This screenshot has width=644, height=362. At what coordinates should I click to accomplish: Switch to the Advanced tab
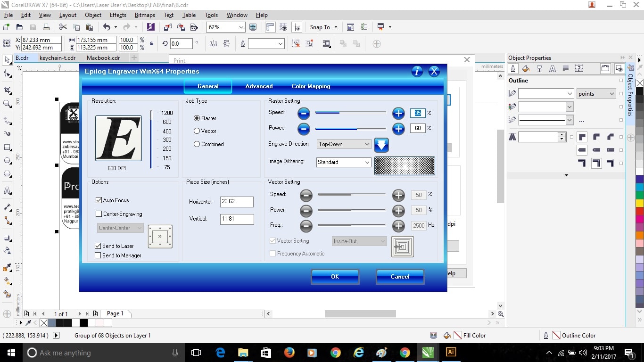tap(259, 86)
